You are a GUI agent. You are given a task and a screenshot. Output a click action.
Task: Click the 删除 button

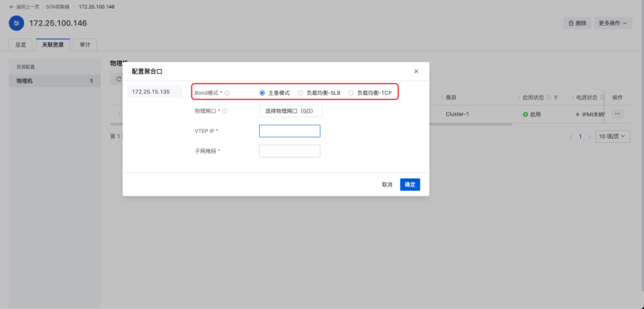(577, 23)
